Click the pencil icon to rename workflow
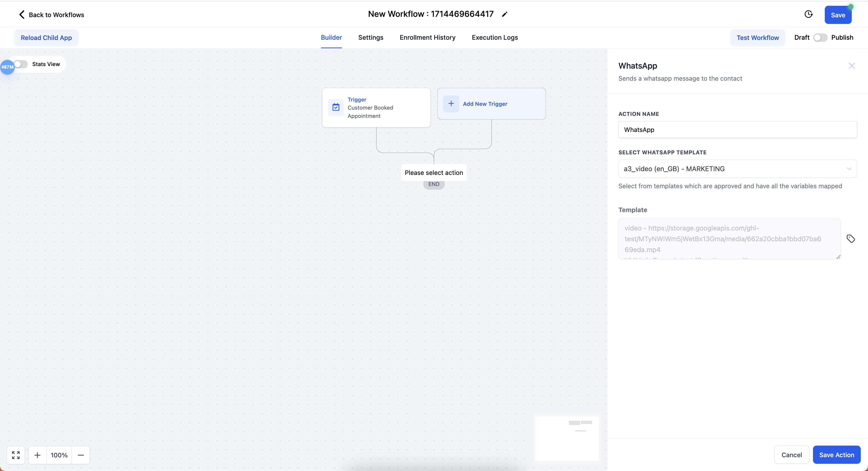The width and height of the screenshot is (868, 471). click(504, 14)
